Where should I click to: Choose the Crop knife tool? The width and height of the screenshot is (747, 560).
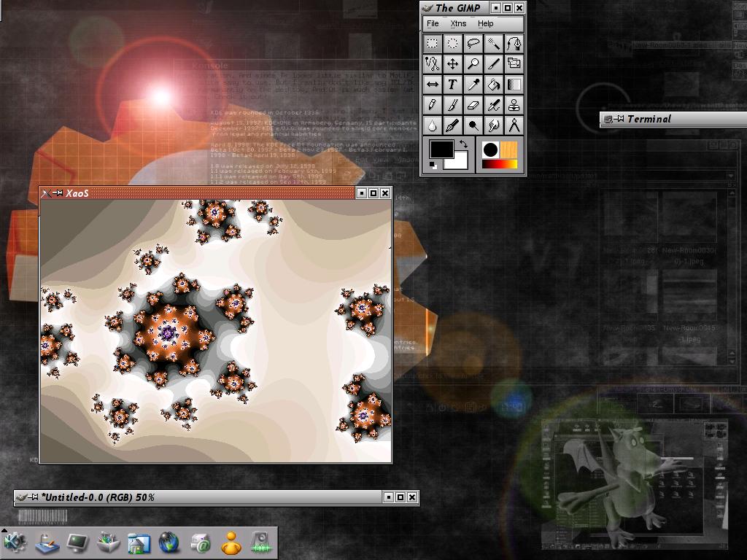[494, 64]
